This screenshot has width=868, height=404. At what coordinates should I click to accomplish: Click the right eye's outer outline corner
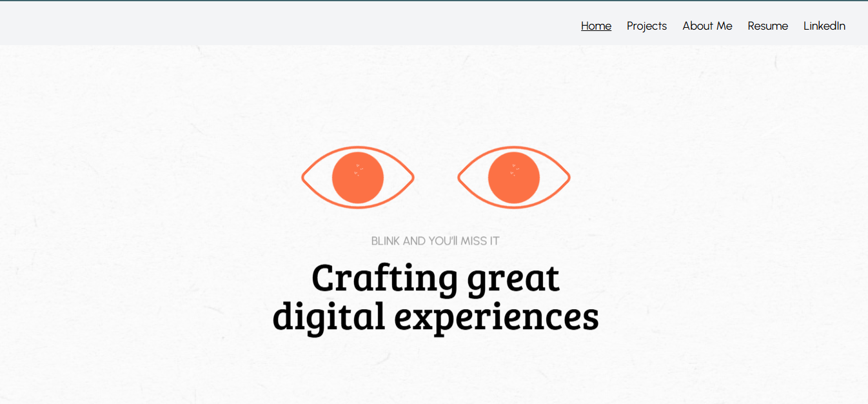point(569,177)
